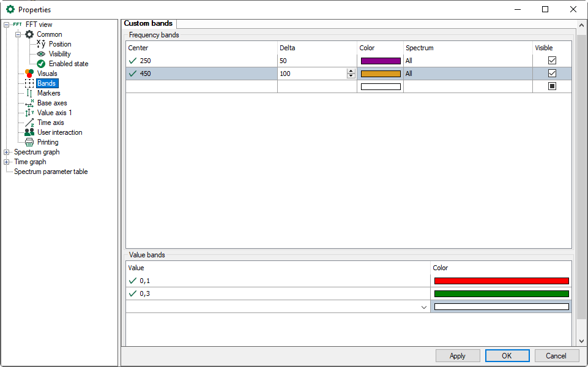The height and width of the screenshot is (367, 588).
Task: Select Visibility in the tree
Action: 59,54
